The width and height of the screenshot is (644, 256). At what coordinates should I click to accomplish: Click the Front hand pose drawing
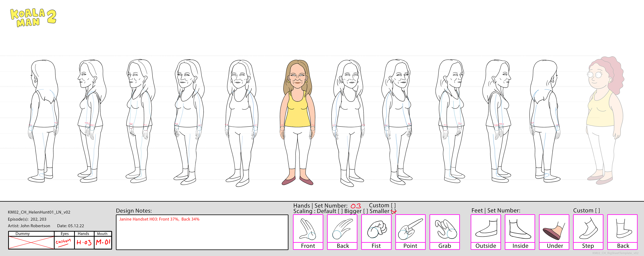coord(308,229)
